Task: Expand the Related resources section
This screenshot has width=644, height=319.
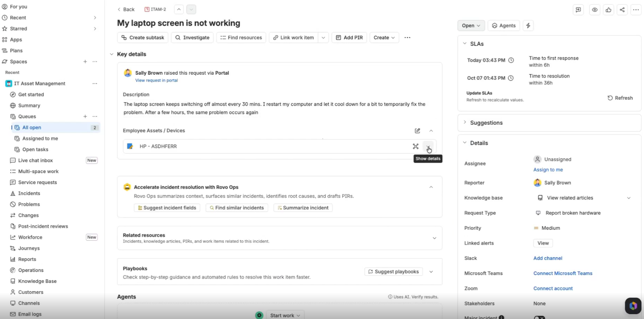Action: (434, 238)
